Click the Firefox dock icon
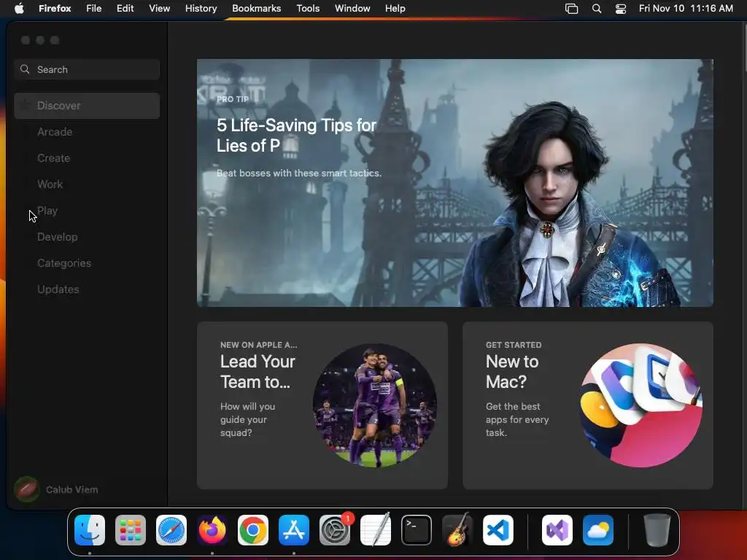 [x=212, y=529]
